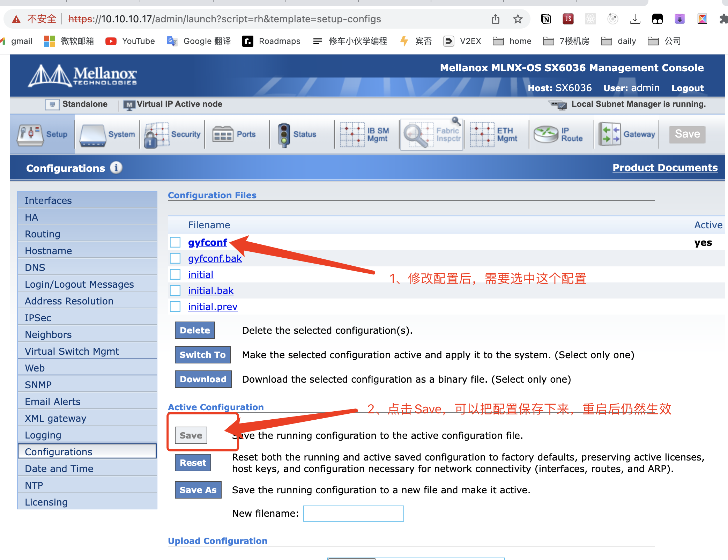728x560 pixels.
Task: Click the Download configuration button
Action: point(203,379)
